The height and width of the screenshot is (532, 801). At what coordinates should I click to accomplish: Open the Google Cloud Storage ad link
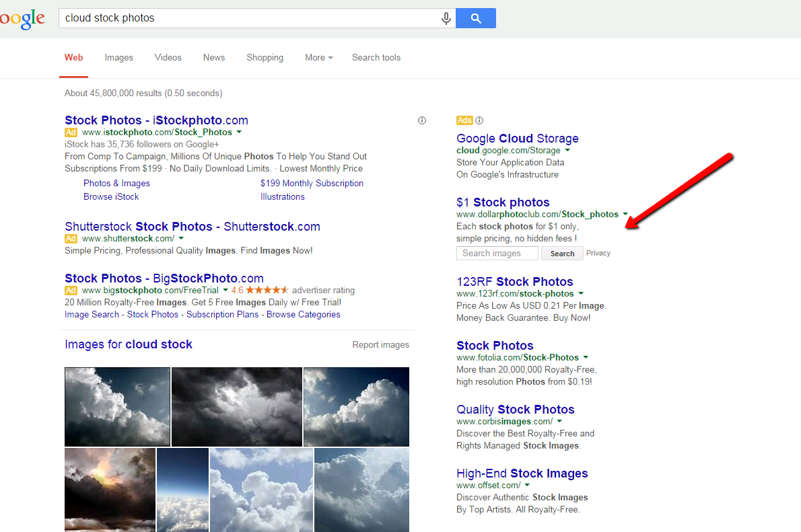(517, 139)
